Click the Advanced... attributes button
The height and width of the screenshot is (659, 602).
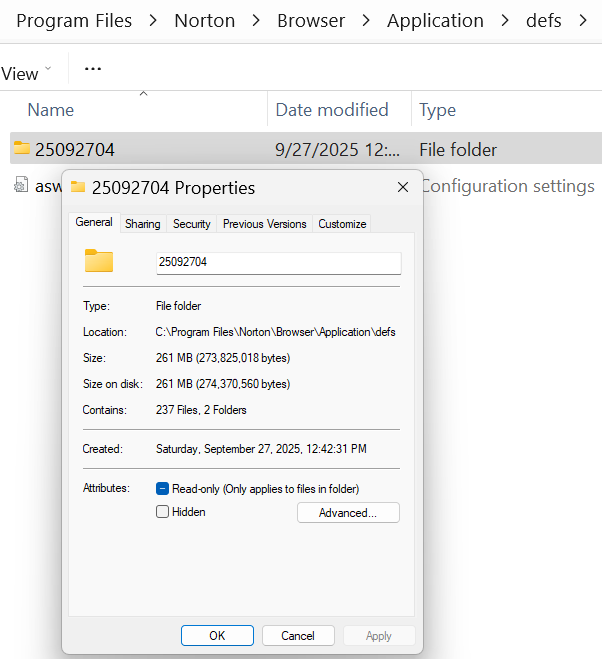[348, 513]
